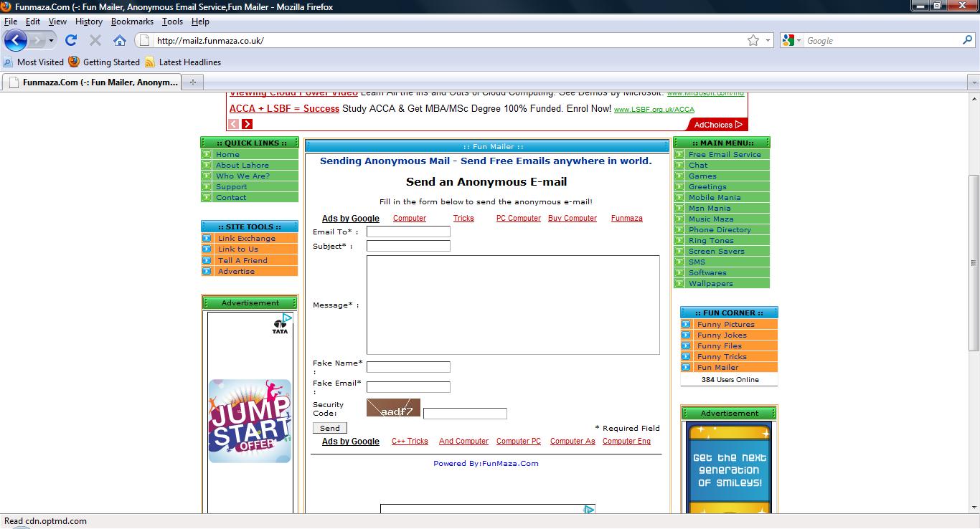Click the new tab plus icon
980x529 pixels.
pos(192,82)
